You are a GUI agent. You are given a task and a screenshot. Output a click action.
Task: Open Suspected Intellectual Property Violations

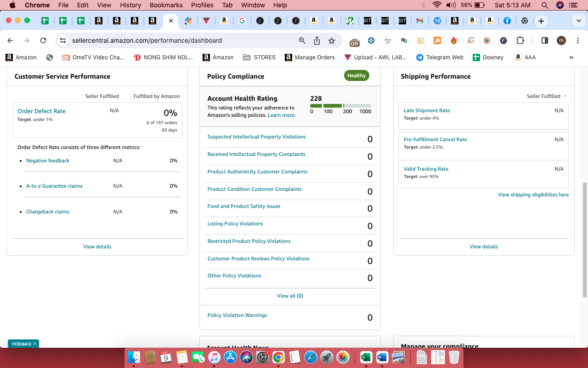click(x=256, y=137)
